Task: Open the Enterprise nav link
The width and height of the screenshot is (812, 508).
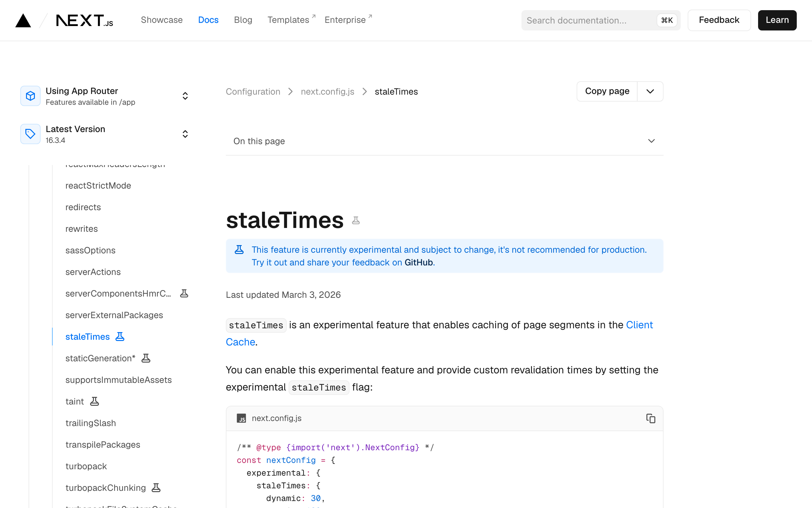Action: [348, 20]
